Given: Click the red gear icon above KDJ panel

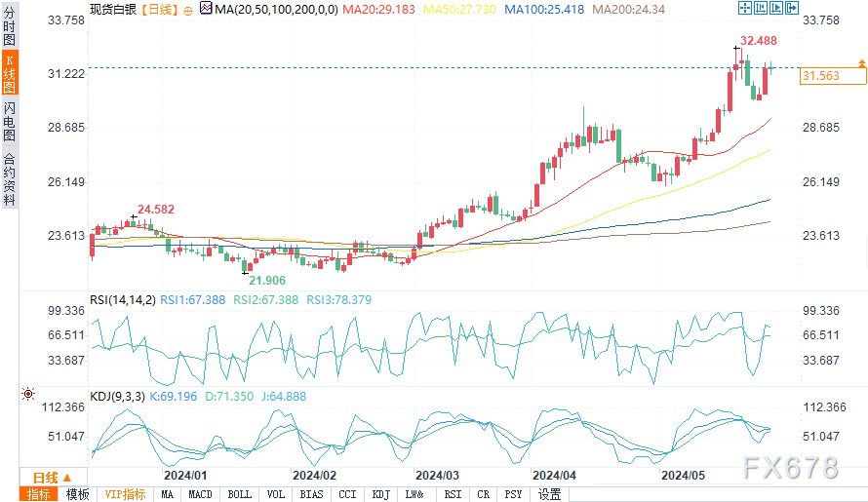Looking at the screenshot, I should click(x=26, y=395).
